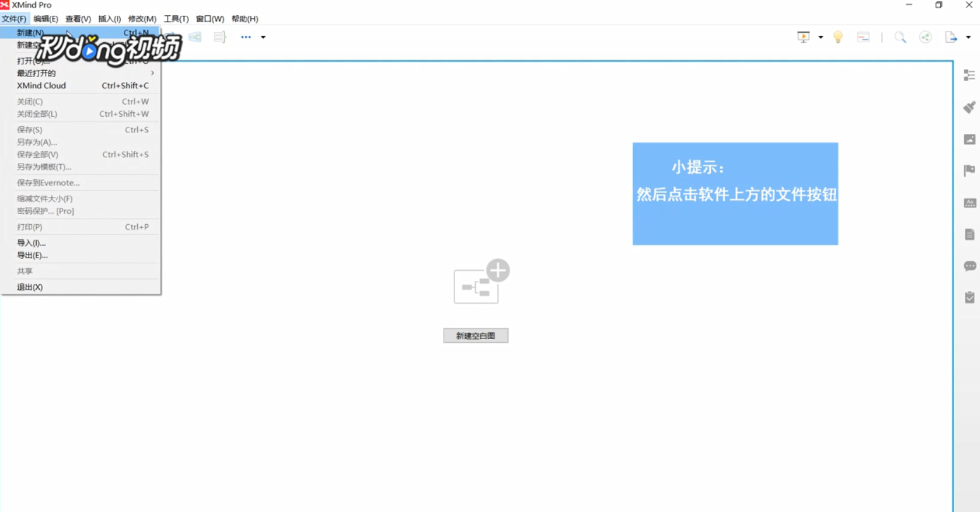Click the three-dots more tools icon
The width and height of the screenshot is (980, 512).
246,37
